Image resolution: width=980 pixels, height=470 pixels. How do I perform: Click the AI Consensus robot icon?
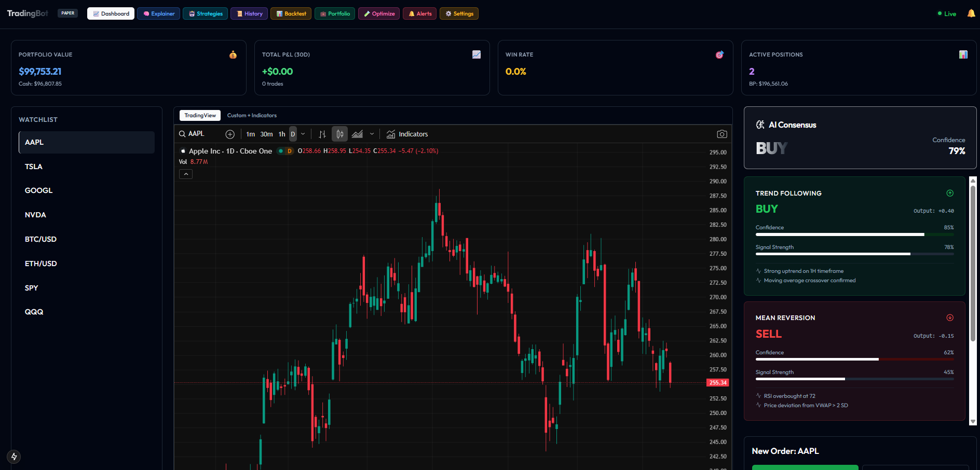point(760,125)
